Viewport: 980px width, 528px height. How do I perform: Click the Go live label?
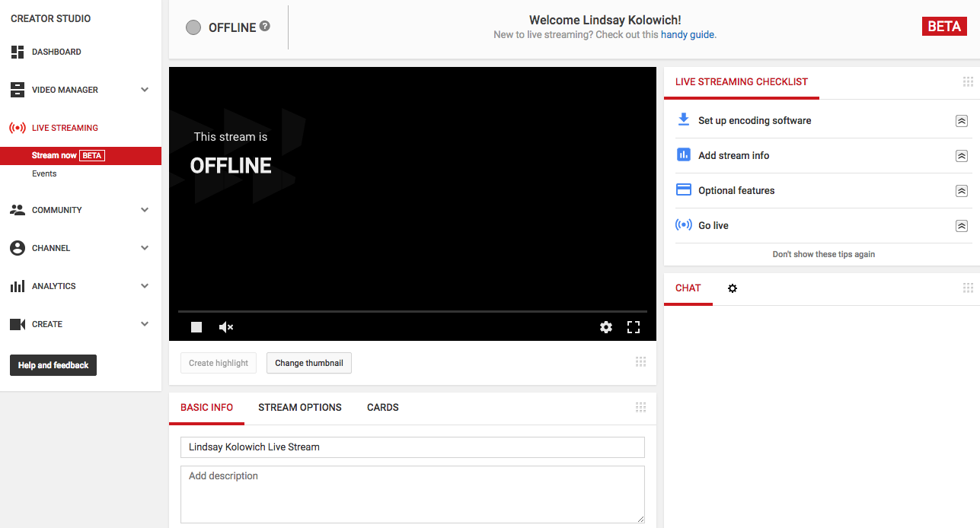coord(713,226)
